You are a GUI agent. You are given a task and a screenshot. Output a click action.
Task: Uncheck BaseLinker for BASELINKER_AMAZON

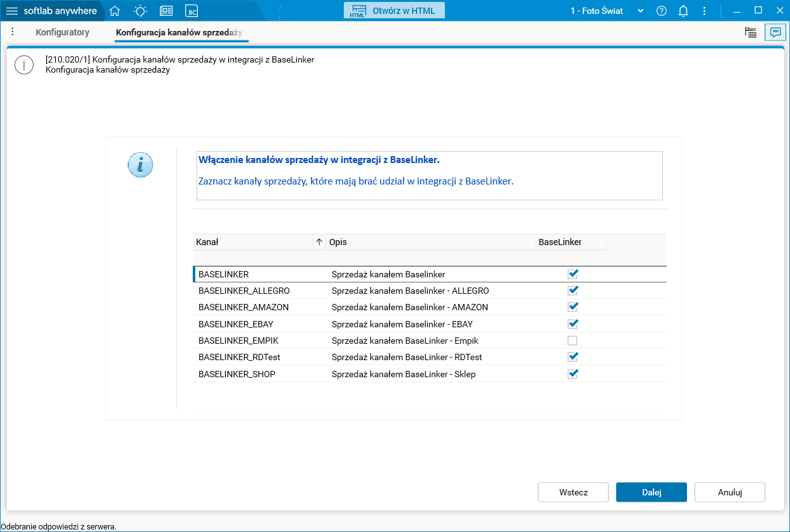point(573,307)
